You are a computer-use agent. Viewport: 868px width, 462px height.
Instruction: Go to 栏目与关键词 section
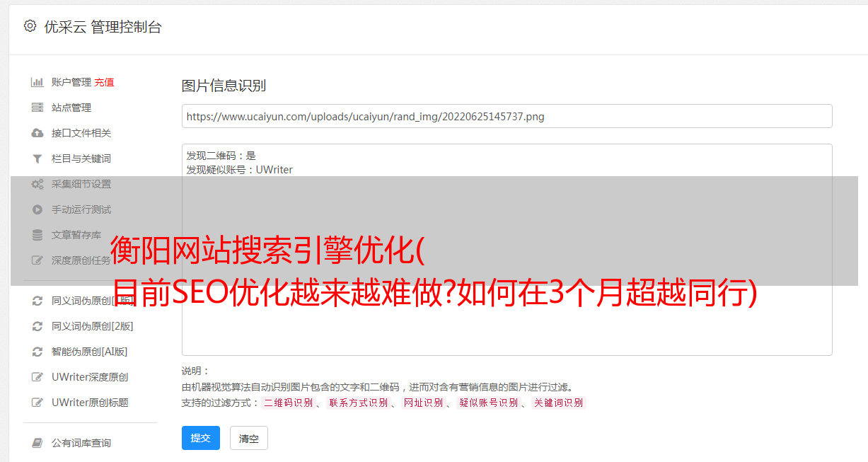click(81, 158)
